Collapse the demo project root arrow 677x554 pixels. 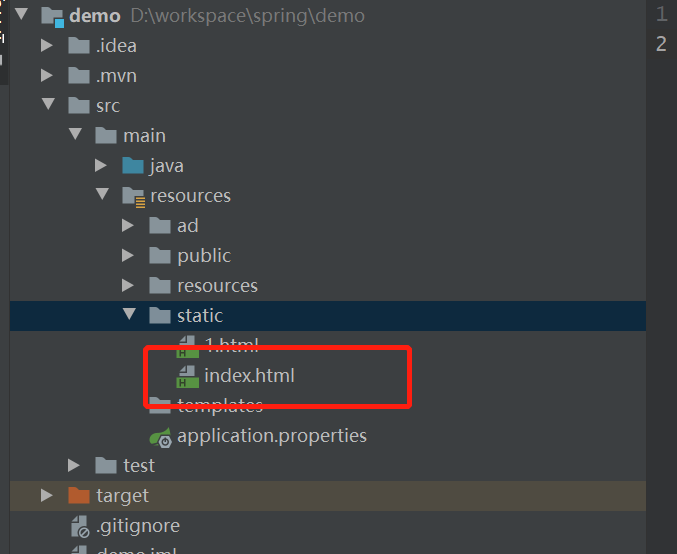click(x=21, y=15)
